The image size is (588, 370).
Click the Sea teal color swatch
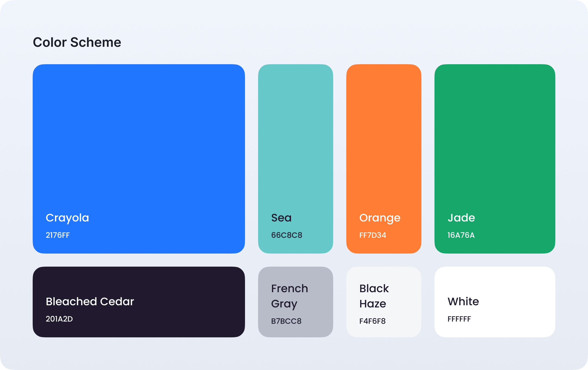296,159
